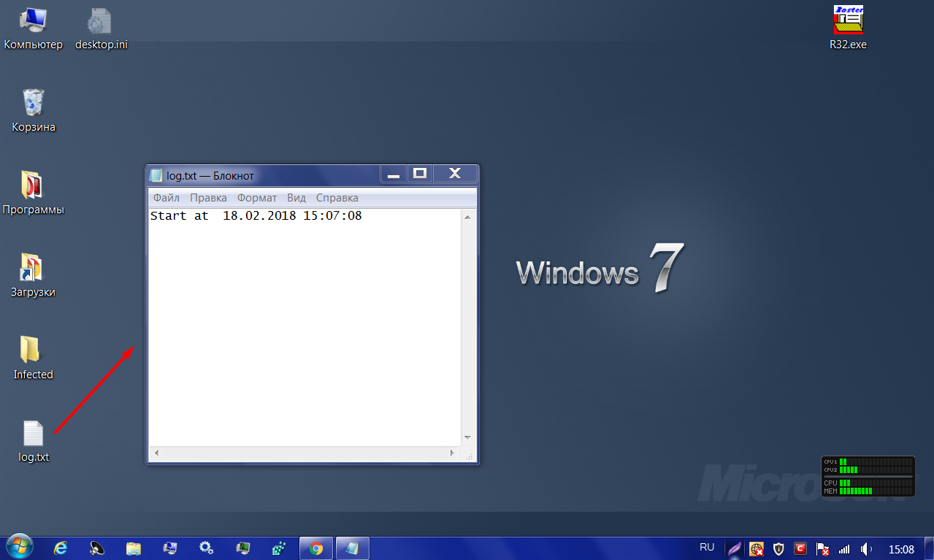Click the taskbar clock showing 15:08

tap(901, 549)
